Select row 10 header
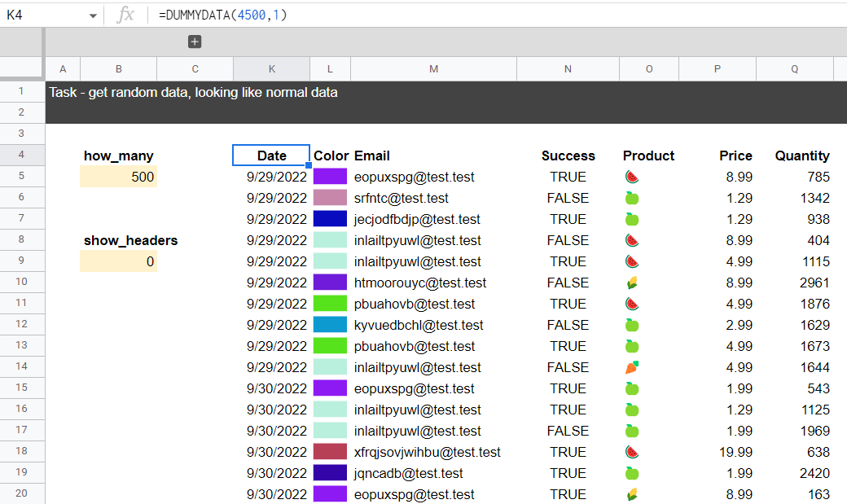Viewport: 847px width, 504px height. [22, 282]
